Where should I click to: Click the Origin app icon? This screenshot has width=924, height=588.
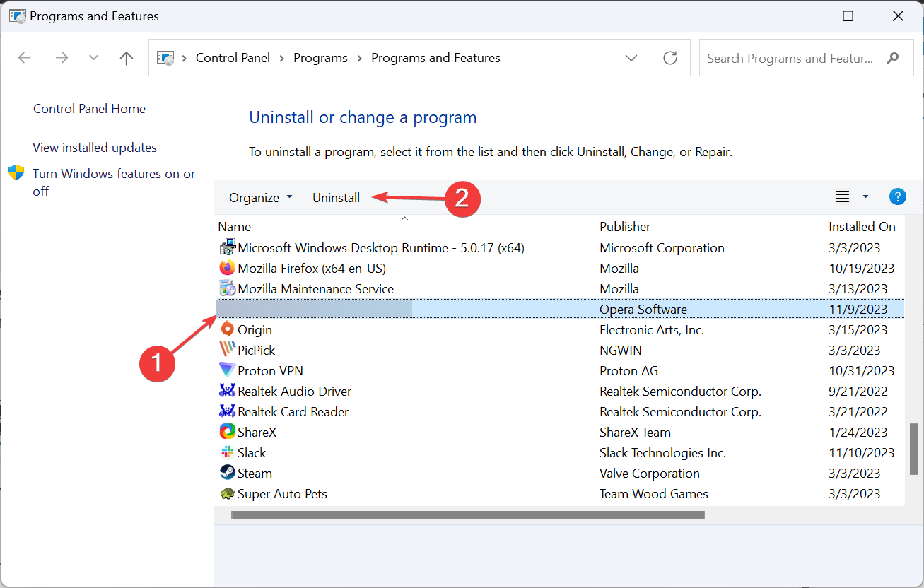point(227,329)
